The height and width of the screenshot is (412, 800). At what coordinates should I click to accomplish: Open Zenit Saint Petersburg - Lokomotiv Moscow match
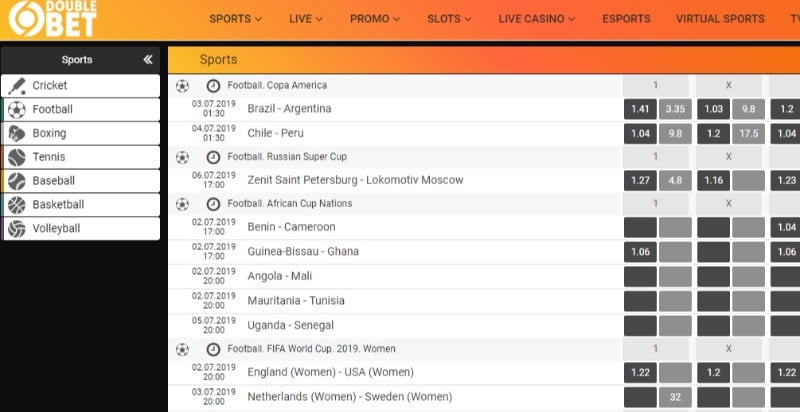click(356, 180)
